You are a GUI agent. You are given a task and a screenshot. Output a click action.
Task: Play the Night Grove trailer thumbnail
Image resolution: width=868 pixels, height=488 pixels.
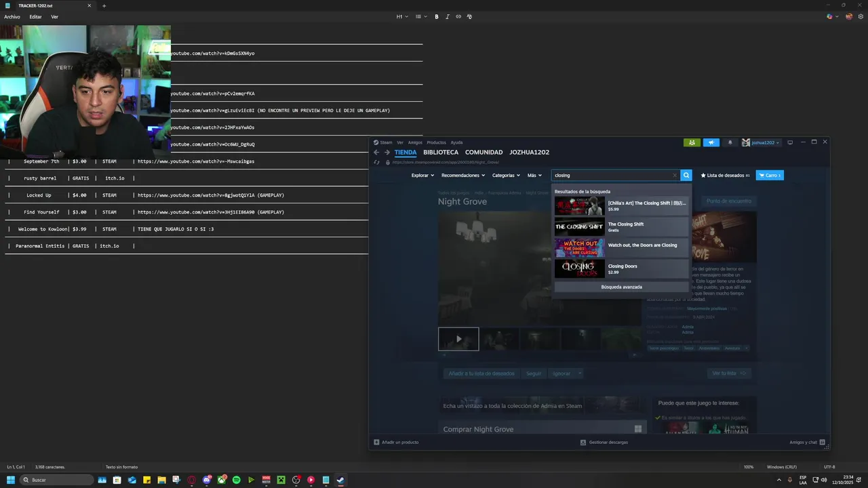point(458,339)
